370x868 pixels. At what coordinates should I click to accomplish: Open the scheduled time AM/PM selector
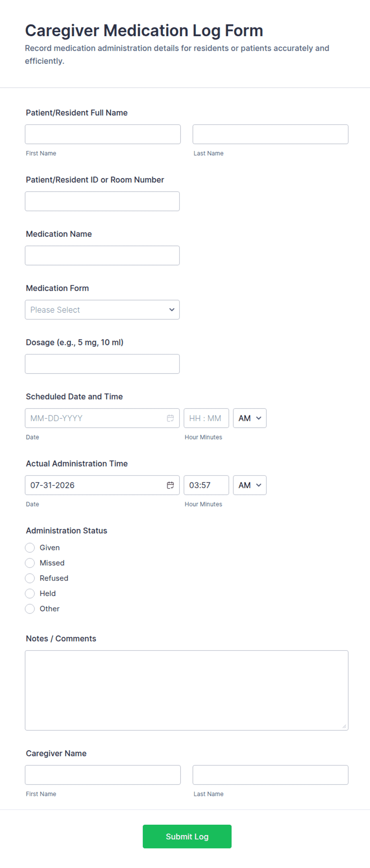(x=250, y=418)
